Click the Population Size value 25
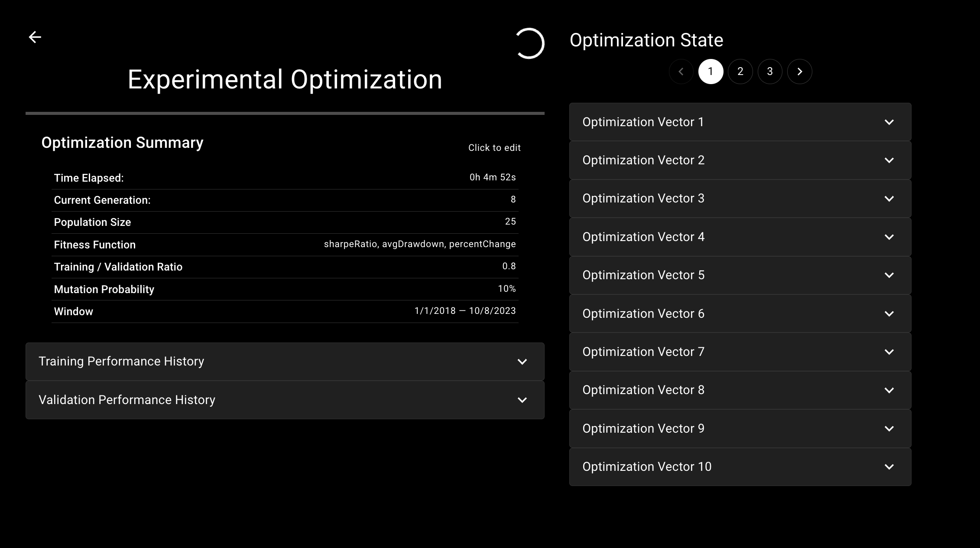This screenshot has height=548, width=980. click(x=510, y=222)
